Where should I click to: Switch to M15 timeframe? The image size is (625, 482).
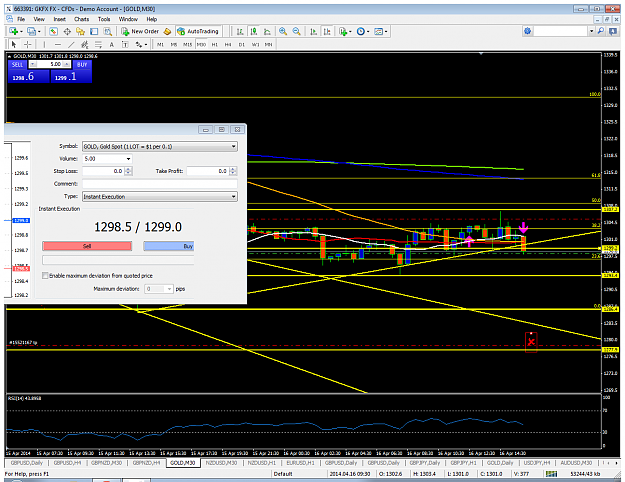pos(187,44)
